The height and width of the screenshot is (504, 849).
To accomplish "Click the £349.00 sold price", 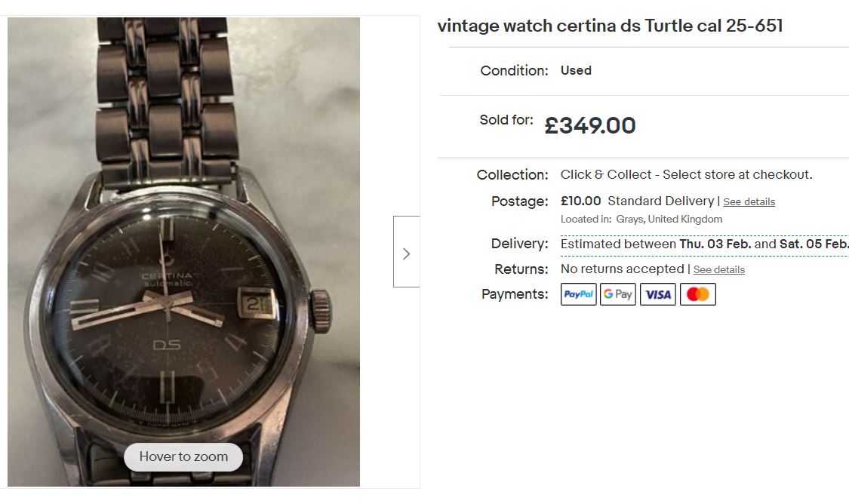I will (x=590, y=126).
